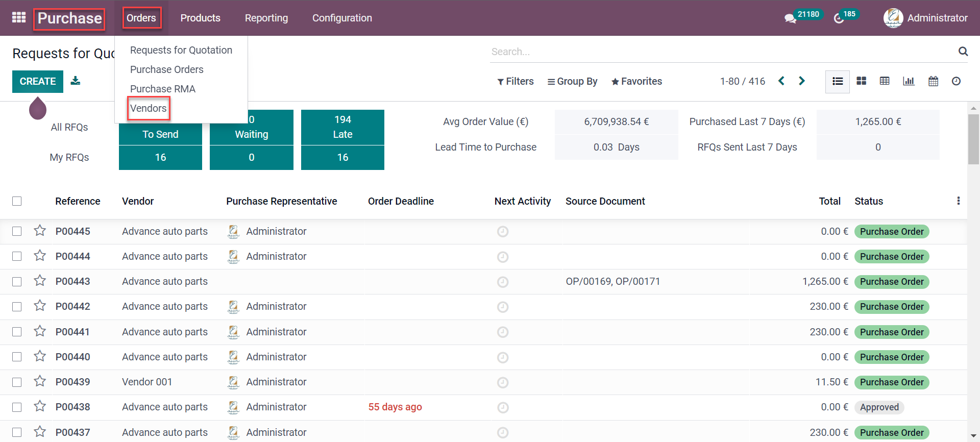Select Vendors from the Orders menu

pyautogui.click(x=149, y=108)
